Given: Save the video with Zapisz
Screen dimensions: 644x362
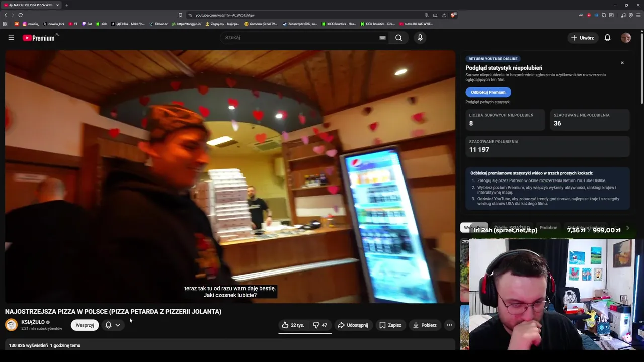Looking at the screenshot, I should [390, 325].
